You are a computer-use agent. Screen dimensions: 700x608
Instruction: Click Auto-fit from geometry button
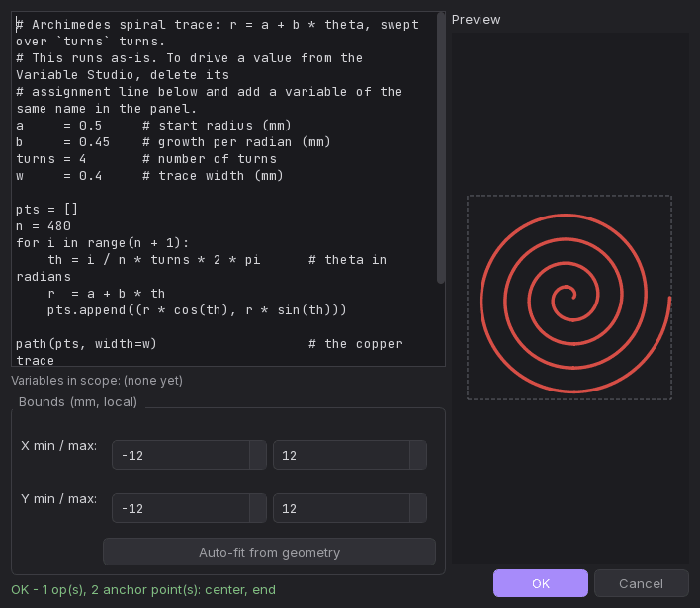269,553
